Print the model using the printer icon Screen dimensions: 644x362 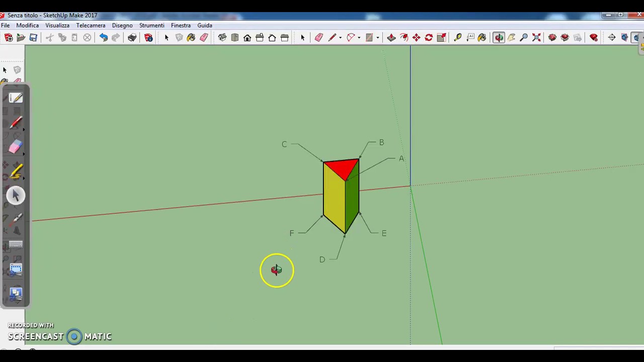[x=132, y=38]
